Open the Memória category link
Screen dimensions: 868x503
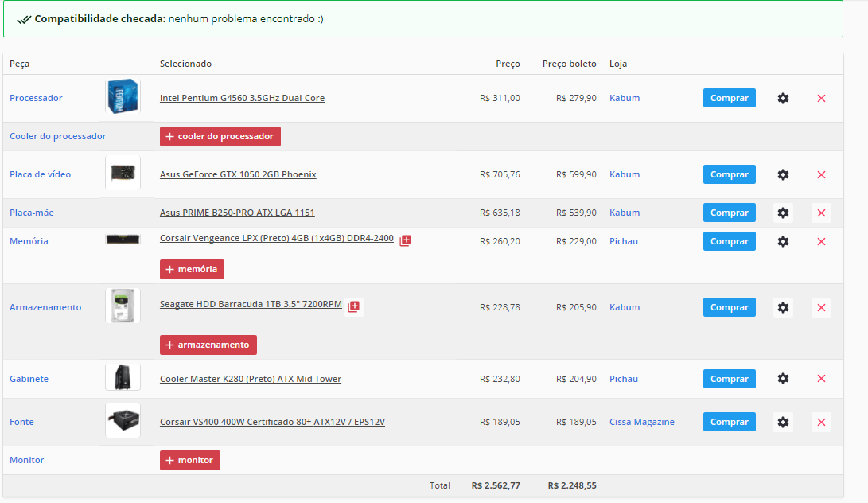click(x=29, y=241)
